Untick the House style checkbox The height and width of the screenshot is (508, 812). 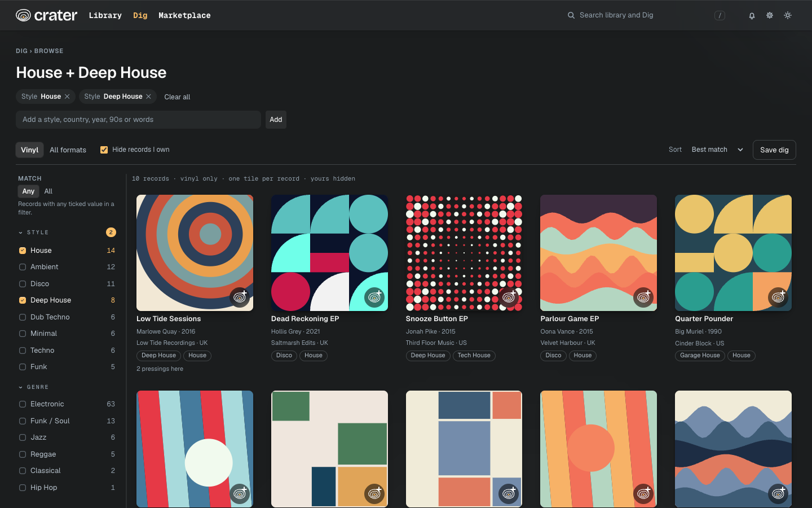[x=23, y=251]
